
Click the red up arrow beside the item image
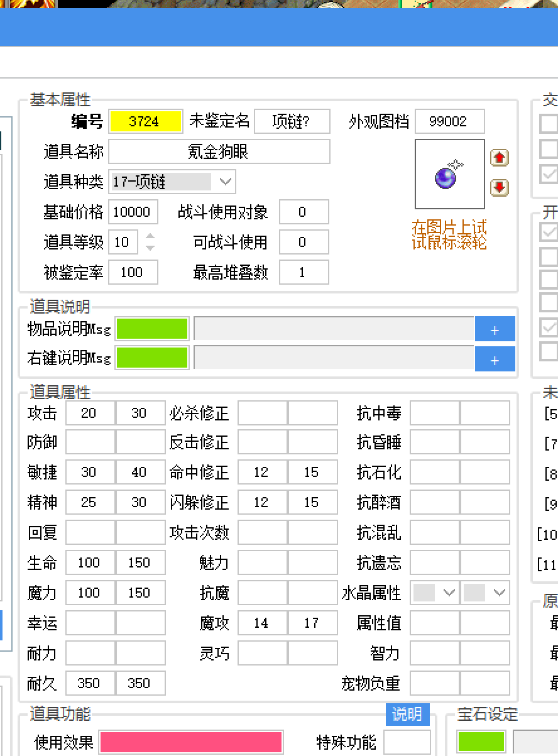(500, 158)
